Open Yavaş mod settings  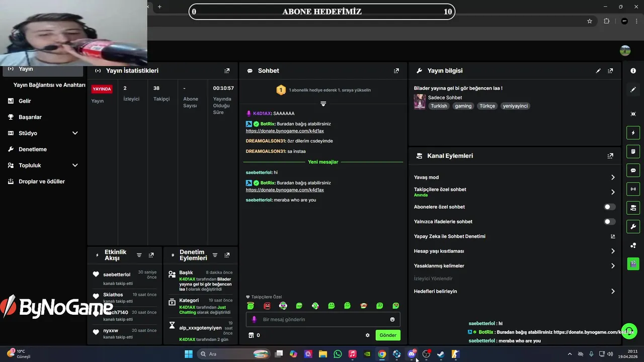(514, 177)
